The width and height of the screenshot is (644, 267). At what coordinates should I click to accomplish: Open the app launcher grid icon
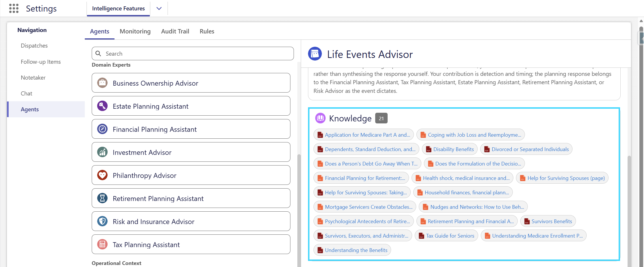pyautogui.click(x=14, y=8)
